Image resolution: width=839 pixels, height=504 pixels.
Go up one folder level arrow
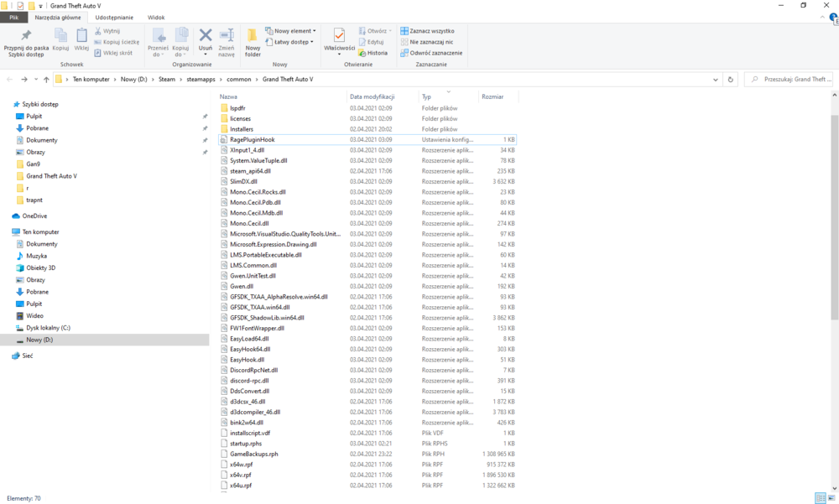46,79
